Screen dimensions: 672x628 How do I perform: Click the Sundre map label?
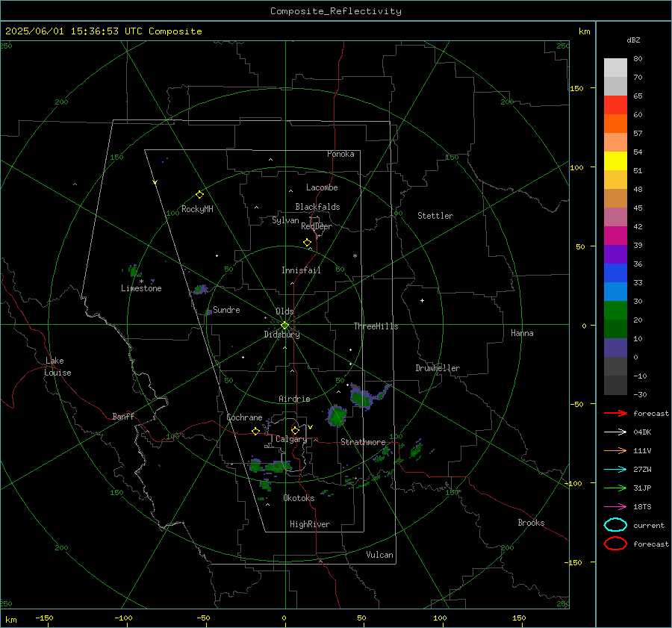coord(226,310)
